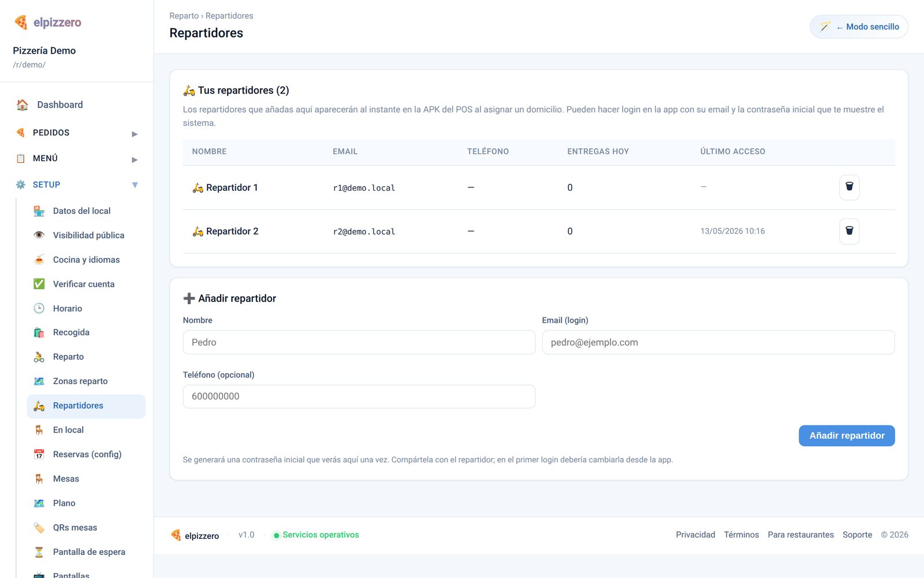Click the v1.0 version label
924x578 pixels.
pos(246,535)
